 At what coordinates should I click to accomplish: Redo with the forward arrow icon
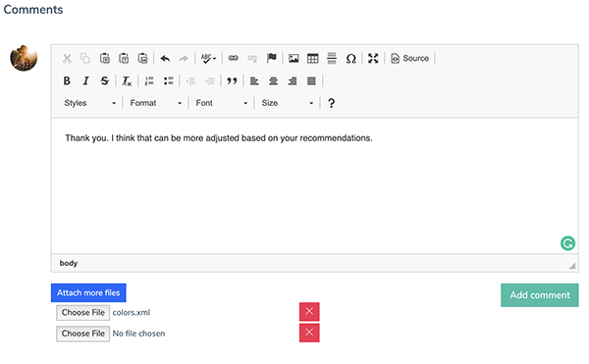point(184,58)
